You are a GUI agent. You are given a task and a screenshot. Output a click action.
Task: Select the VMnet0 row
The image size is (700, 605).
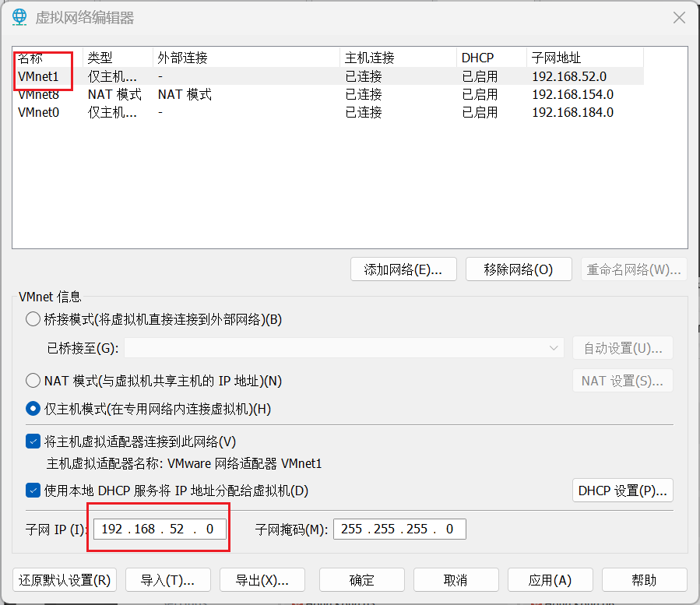(x=328, y=112)
